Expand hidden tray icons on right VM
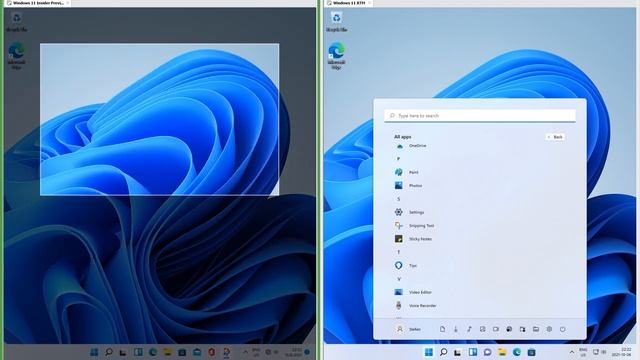 [x=571, y=352]
